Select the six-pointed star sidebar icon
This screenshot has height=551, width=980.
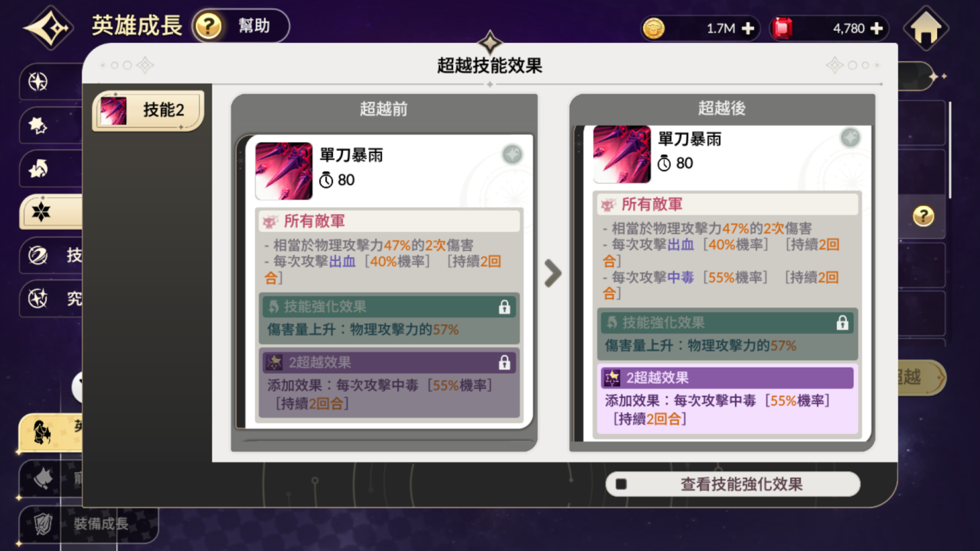[41, 212]
